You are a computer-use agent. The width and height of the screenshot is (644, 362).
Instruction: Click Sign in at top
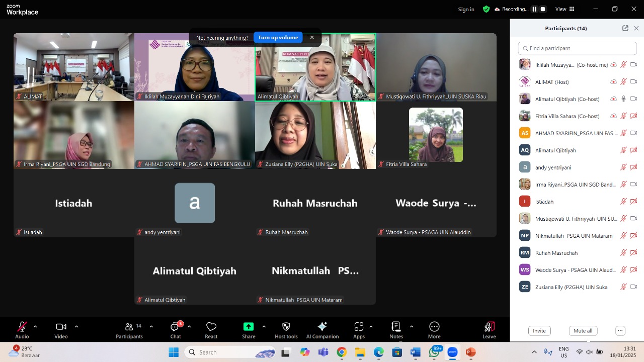pyautogui.click(x=466, y=9)
